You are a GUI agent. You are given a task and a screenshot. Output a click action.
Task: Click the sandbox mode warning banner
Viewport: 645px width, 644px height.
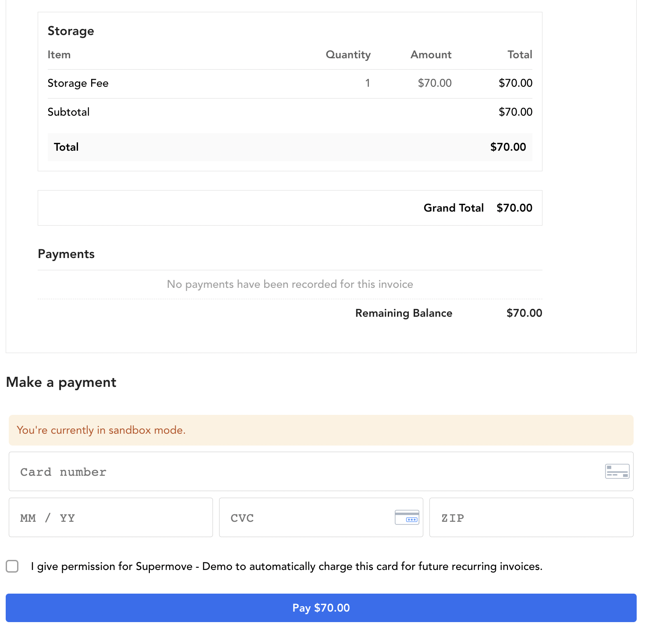[x=321, y=430]
